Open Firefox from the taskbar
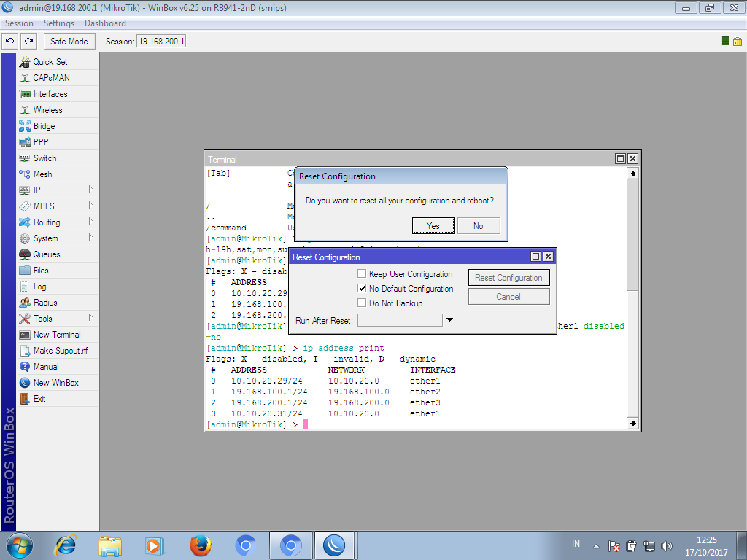The height and width of the screenshot is (560, 747). pyautogui.click(x=201, y=545)
